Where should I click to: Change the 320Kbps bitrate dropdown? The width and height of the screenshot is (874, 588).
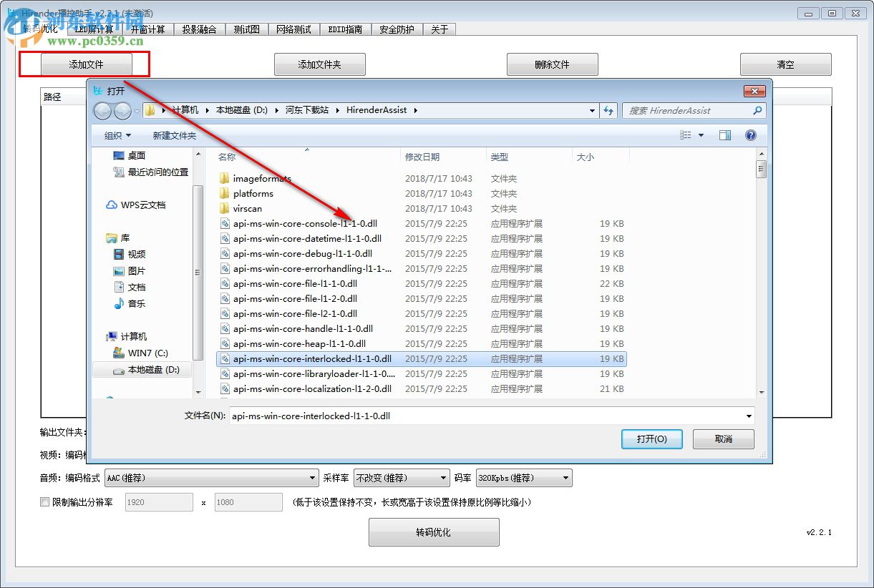523,477
